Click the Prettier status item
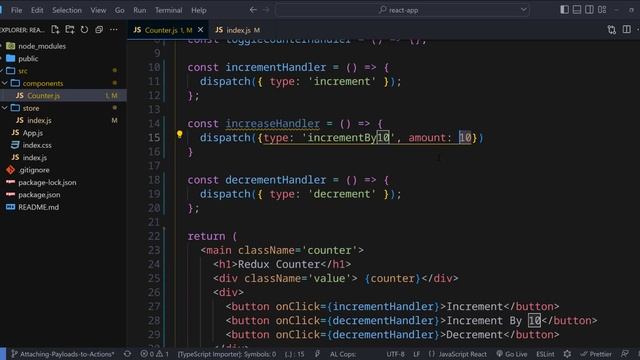This screenshot has width=640, height=360. click(596, 354)
